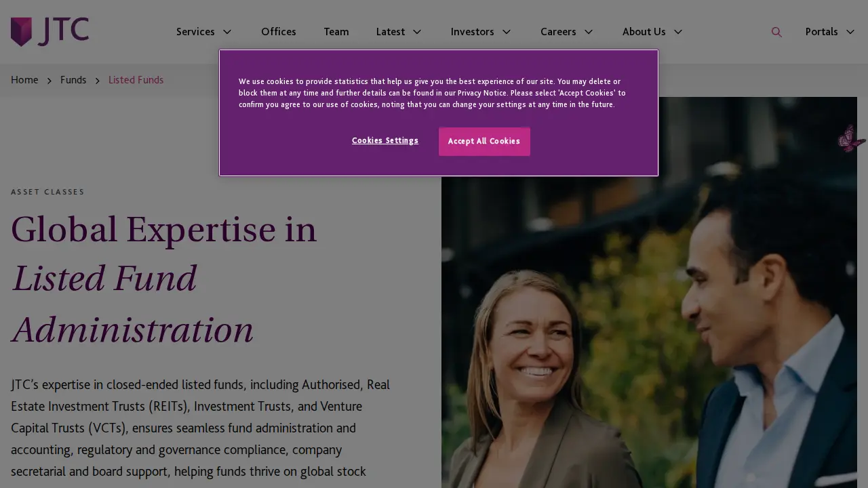
Task: Expand the Investors menu chevron
Action: click(x=506, y=32)
